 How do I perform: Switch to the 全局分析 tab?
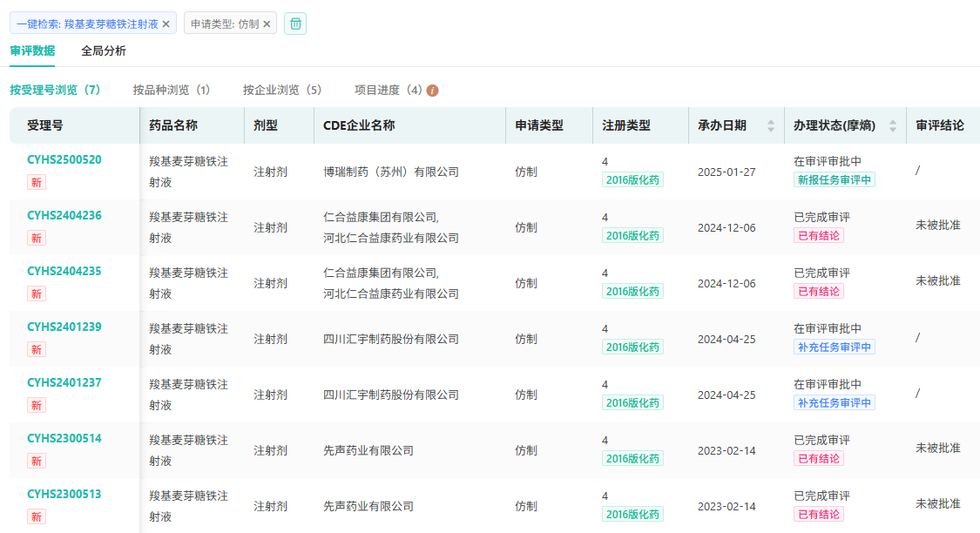tap(104, 51)
